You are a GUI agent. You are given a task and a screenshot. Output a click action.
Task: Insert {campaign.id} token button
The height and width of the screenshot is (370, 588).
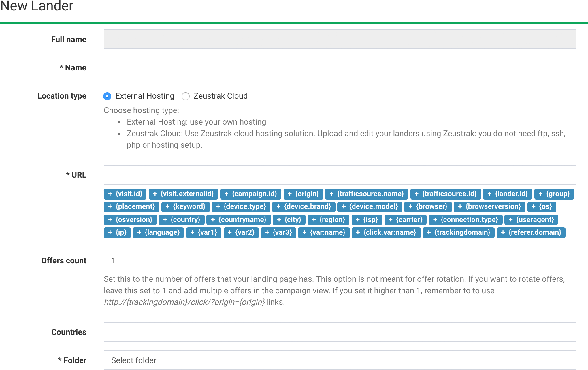pos(250,194)
